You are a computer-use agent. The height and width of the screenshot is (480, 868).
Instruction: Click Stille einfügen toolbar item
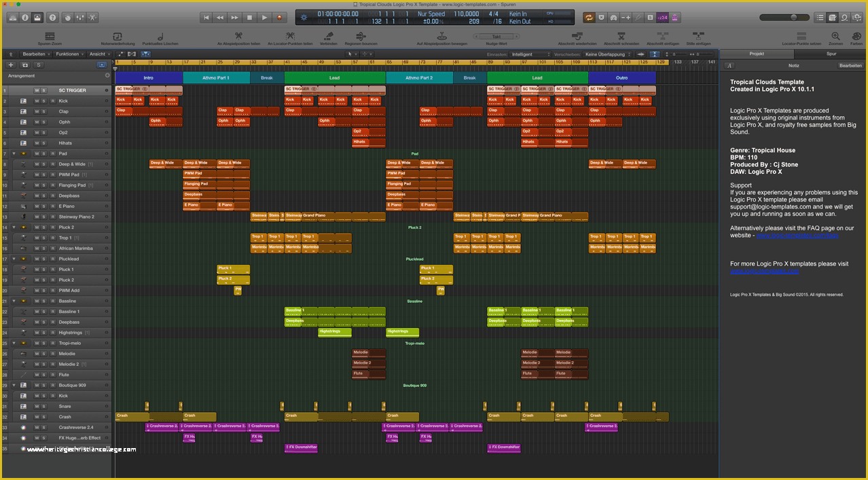698,38
